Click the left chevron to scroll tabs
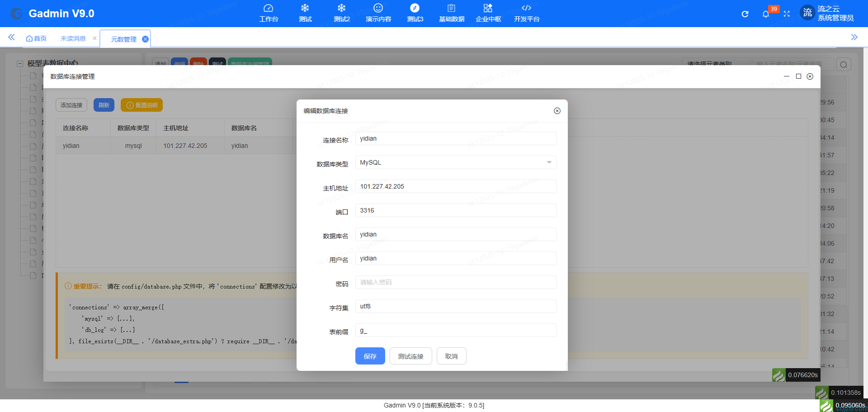This screenshot has width=868, height=412. coord(11,38)
